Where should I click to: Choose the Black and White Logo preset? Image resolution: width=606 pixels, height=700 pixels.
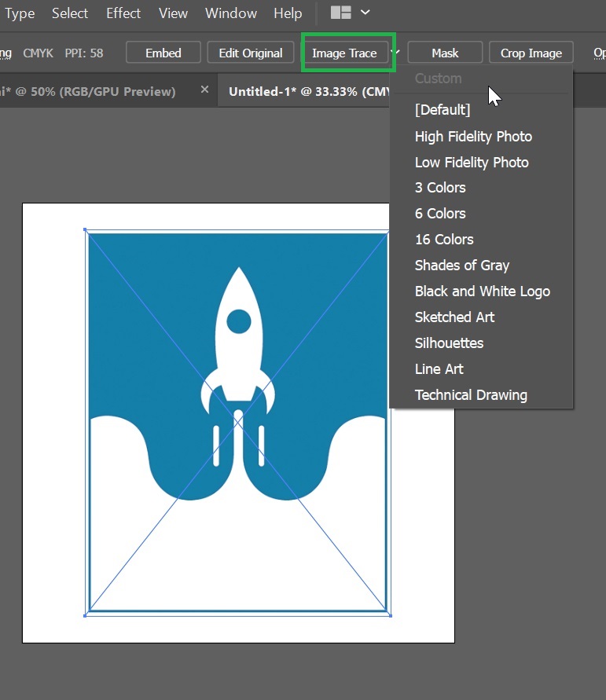[x=482, y=291]
